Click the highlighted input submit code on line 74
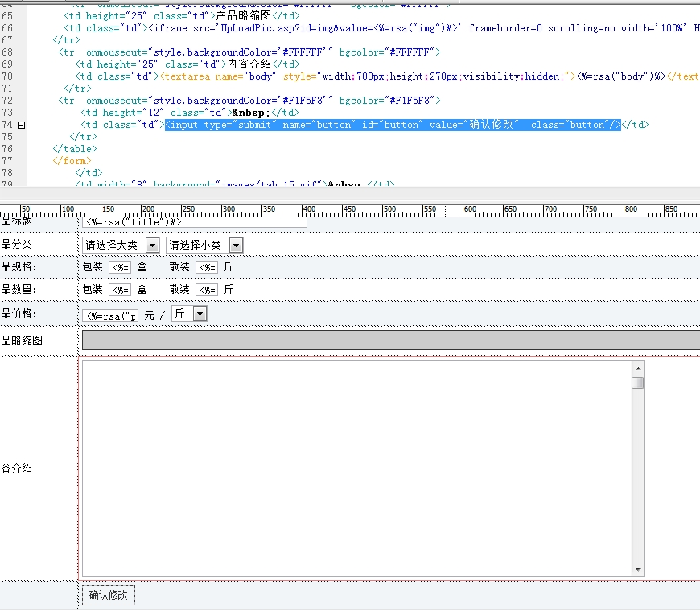Screen dimensions: 700x611 [393, 125]
